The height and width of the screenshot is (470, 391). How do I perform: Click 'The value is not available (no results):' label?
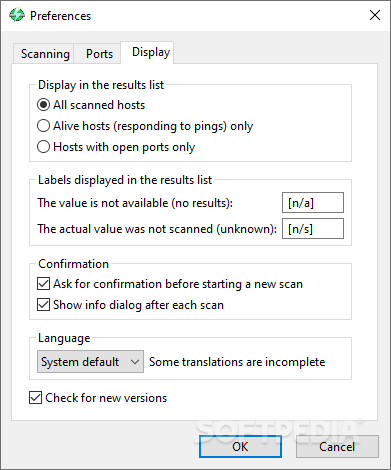tap(135, 203)
